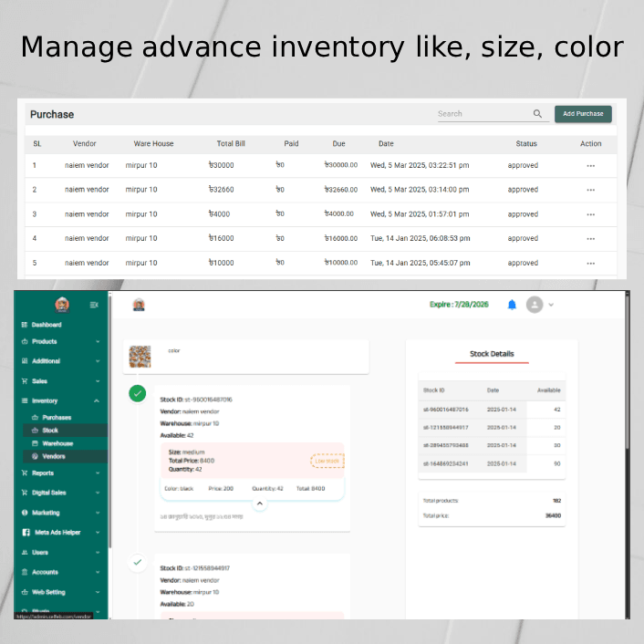Image resolution: width=644 pixels, height=644 pixels.
Task: Open the profile dropdown arrow
Action: tap(551, 305)
